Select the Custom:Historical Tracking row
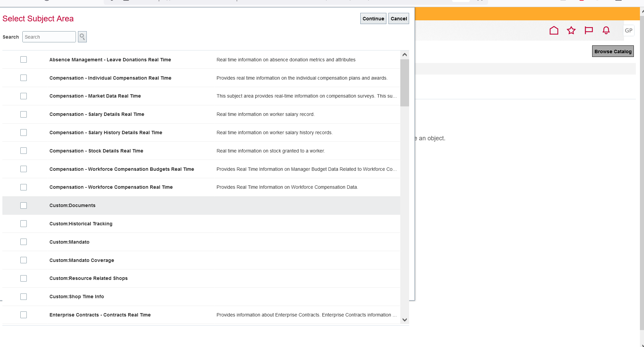Viewport: 644px width, 347px height. tap(81, 224)
